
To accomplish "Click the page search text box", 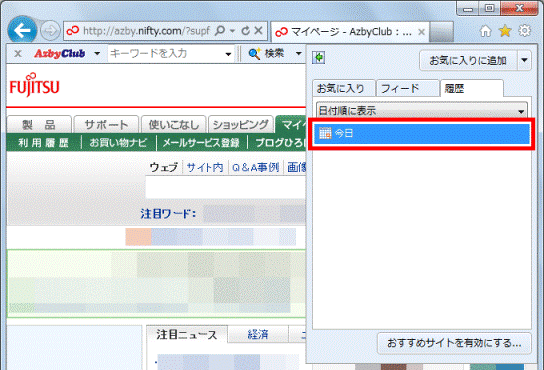I will pyautogui.click(x=226, y=187).
